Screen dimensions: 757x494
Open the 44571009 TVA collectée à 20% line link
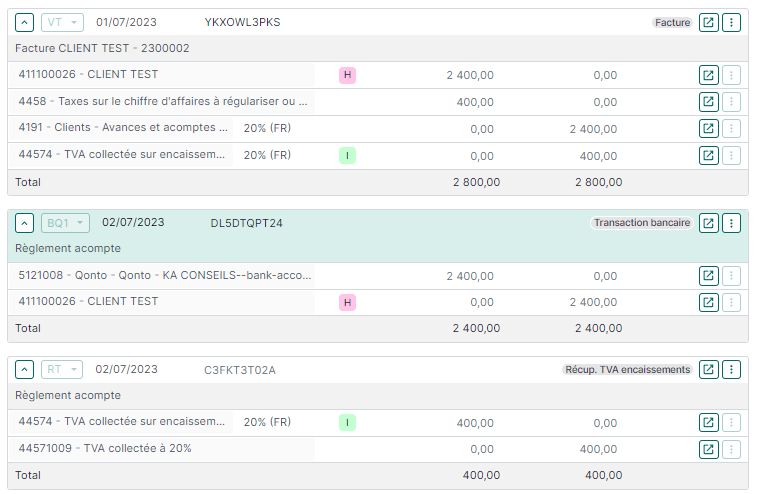708,450
